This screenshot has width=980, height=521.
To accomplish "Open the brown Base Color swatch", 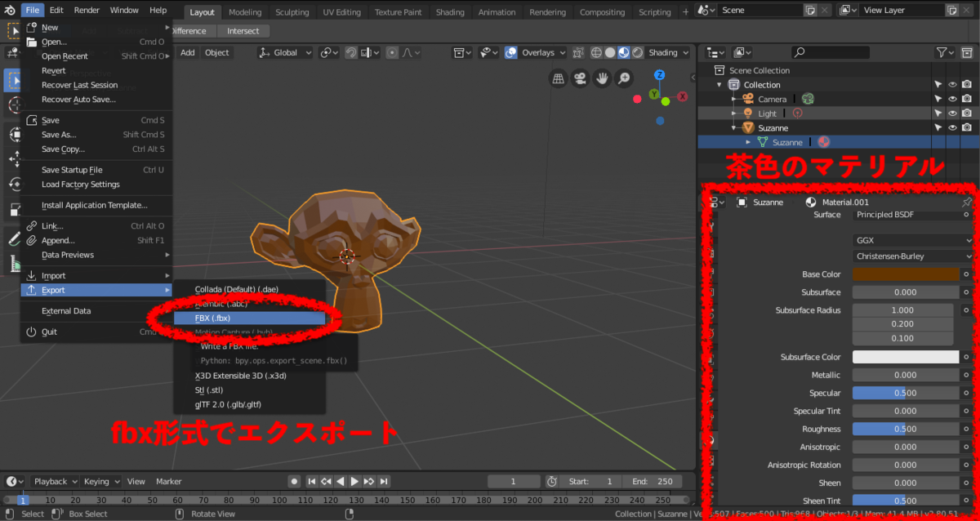I will coord(906,274).
